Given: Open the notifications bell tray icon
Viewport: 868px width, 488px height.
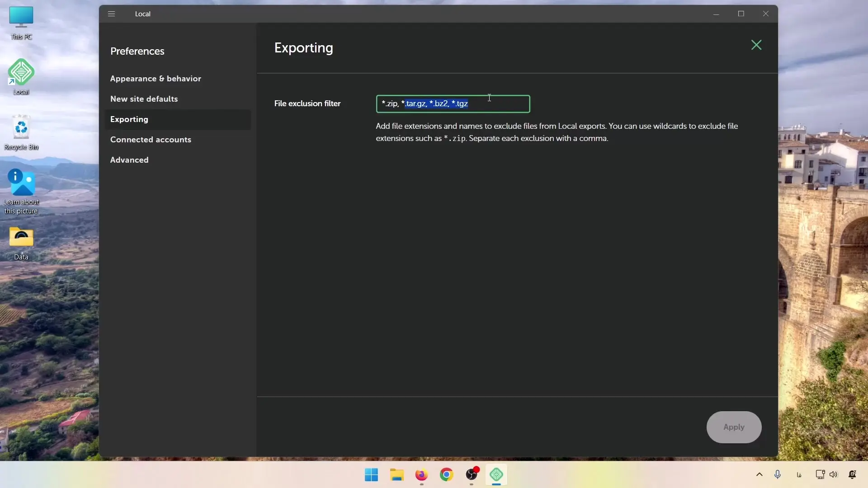Looking at the screenshot, I should pyautogui.click(x=852, y=474).
